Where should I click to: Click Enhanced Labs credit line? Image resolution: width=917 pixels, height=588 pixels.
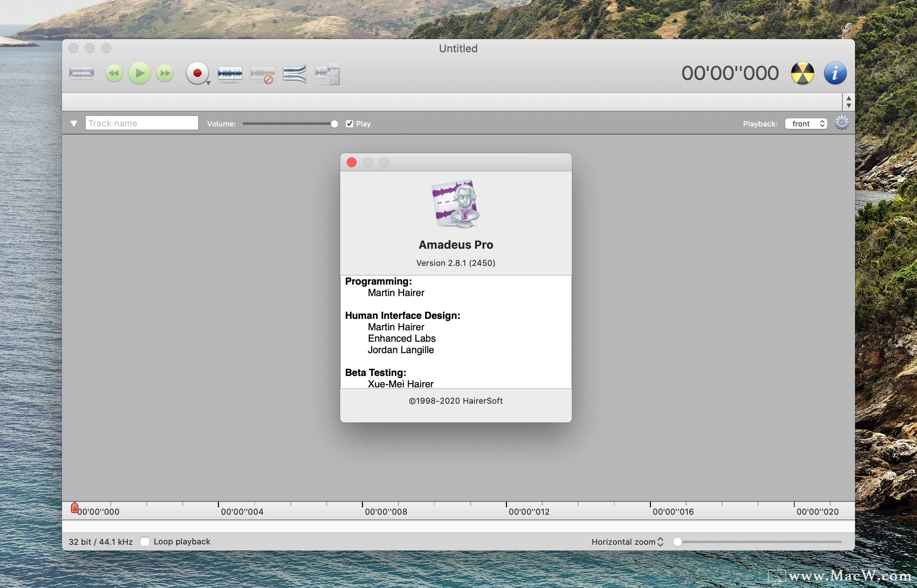click(x=402, y=338)
